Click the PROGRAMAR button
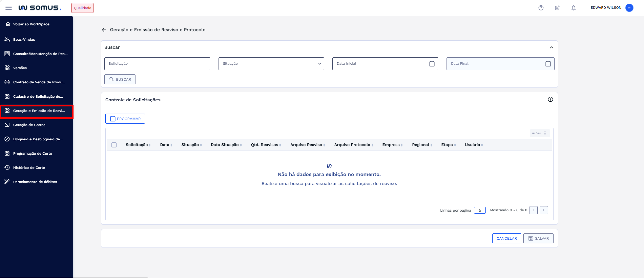This screenshot has height=278, width=644. click(125, 119)
